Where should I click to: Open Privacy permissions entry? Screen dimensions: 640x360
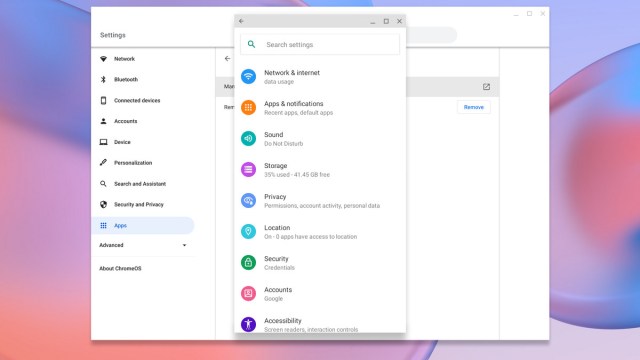[x=320, y=201]
